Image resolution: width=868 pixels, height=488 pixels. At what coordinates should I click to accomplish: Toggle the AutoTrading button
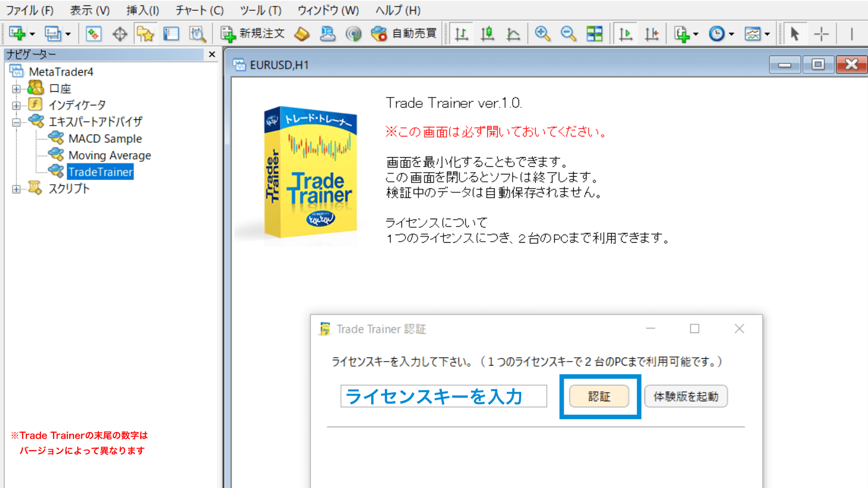tap(404, 33)
